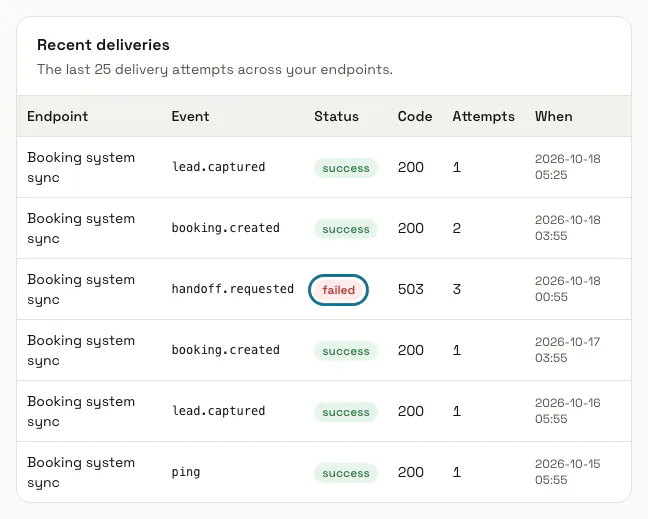Click the Attempts column header
648x519 pixels.
click(484, 117)
